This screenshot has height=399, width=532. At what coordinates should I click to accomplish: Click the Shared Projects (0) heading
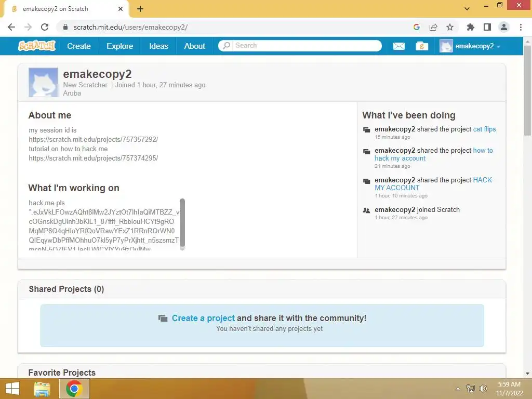point(66,289)
